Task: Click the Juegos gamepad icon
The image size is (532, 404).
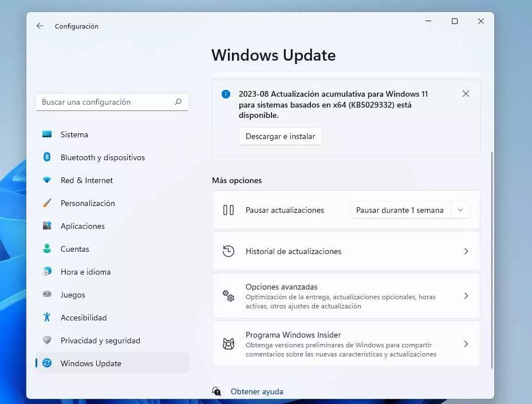Action: (47, 294)
